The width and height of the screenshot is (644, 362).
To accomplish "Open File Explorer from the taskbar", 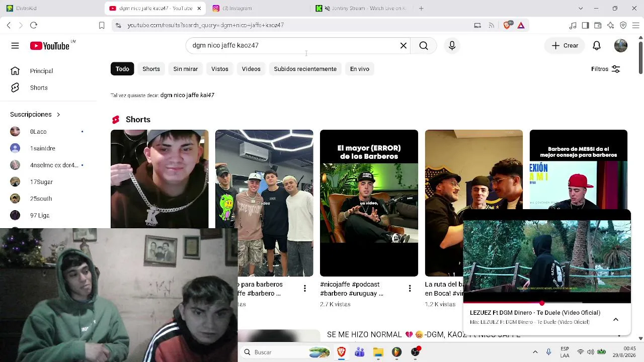I will (378, 352).
